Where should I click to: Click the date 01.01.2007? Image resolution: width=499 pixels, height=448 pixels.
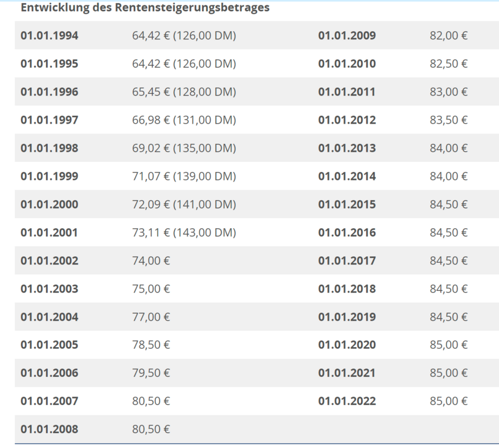[x=50, y=401]
